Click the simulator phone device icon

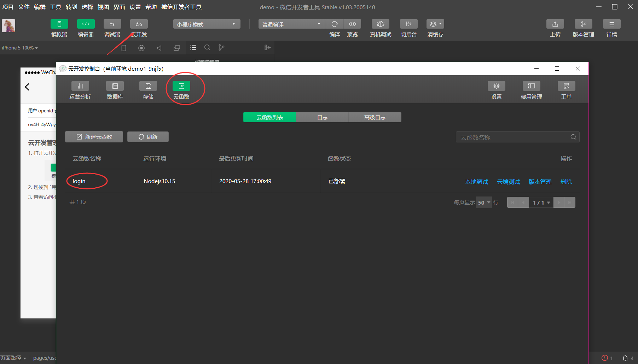click(124, 48)
